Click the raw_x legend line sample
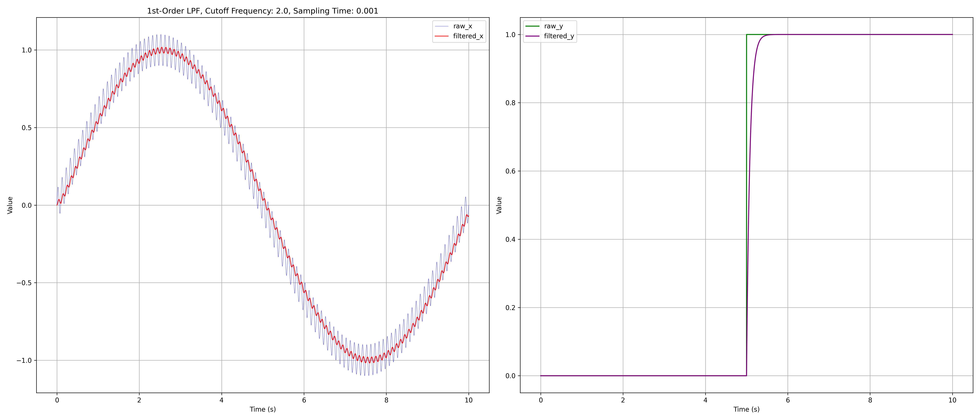Image resolution: width=980 pixels, height=420 pixels. tap(441, 26)
